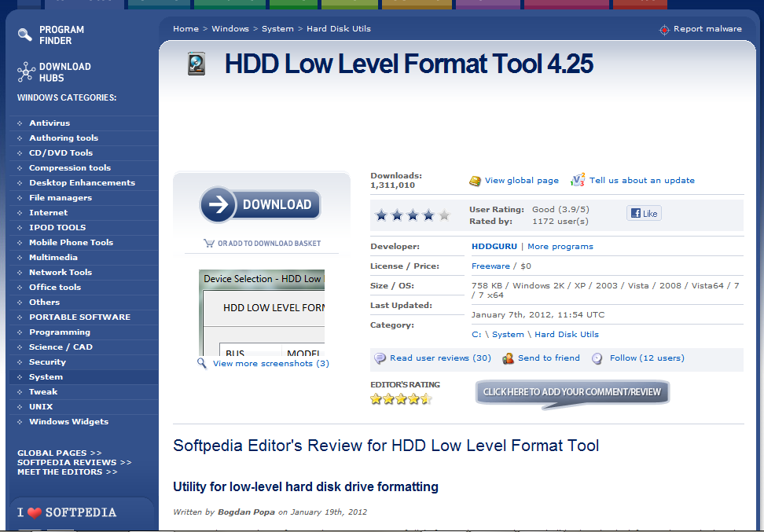Open the Network Tools category

[x=61, y=273]
